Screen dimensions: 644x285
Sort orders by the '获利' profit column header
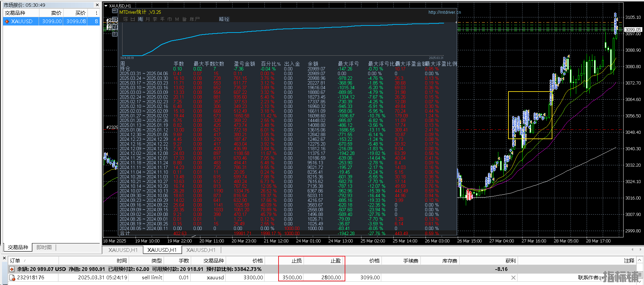coord(510,261)
